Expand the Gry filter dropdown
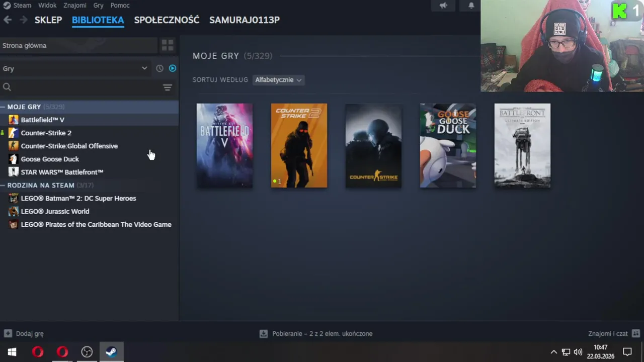The width and height of the screenshot is (644, 362). click(75, 68)
